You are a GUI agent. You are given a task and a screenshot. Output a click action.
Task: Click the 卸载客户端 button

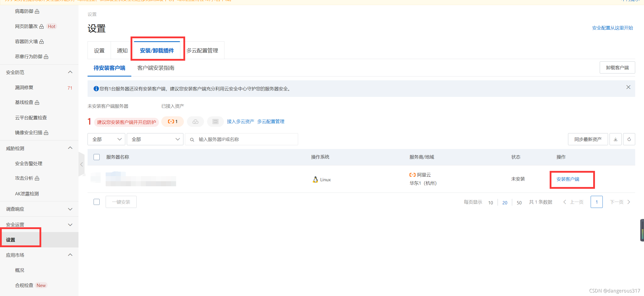point(617,68)
